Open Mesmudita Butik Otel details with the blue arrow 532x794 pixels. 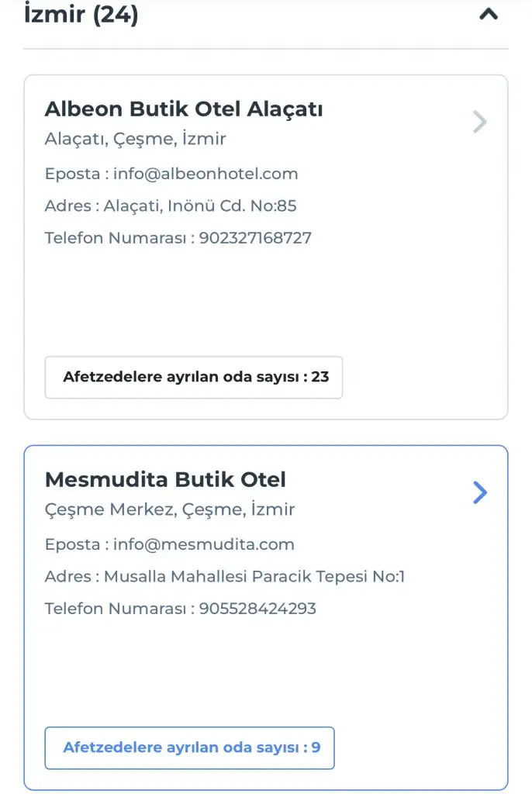pyautogui.click(x=480, y=492)
